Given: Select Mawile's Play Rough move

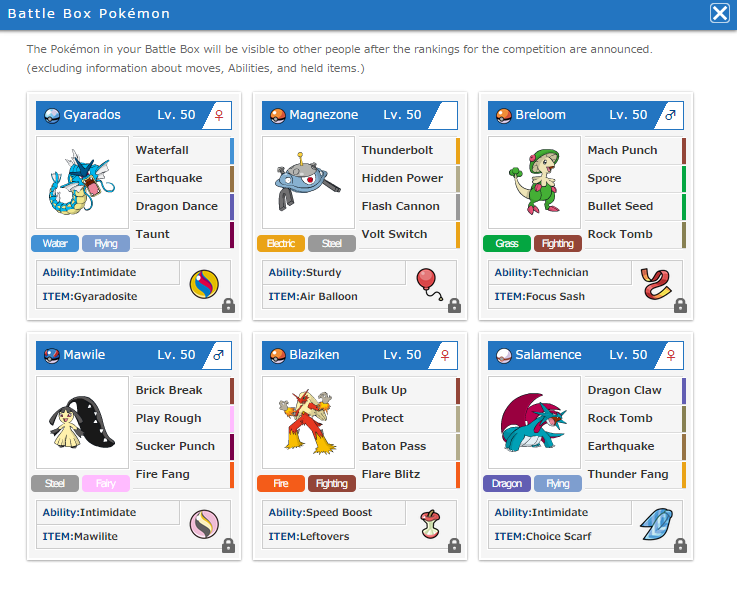Looking at the screenshot, I should click(183, 418).
